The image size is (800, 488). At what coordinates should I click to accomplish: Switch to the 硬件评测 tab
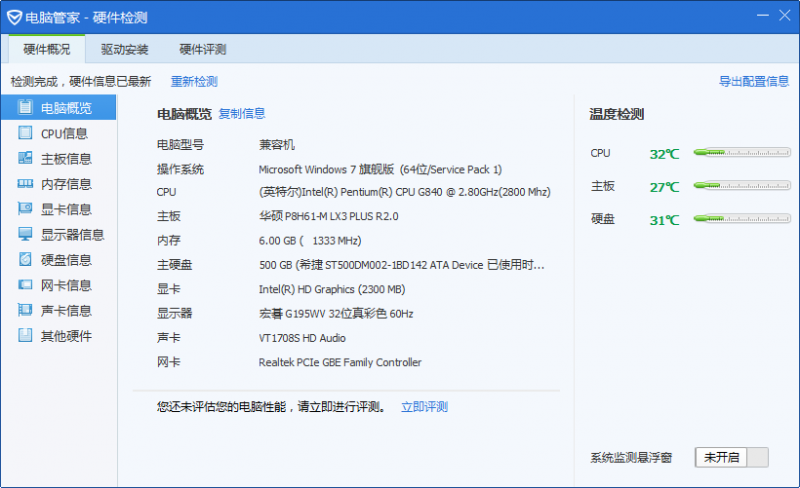pos(203,49)
